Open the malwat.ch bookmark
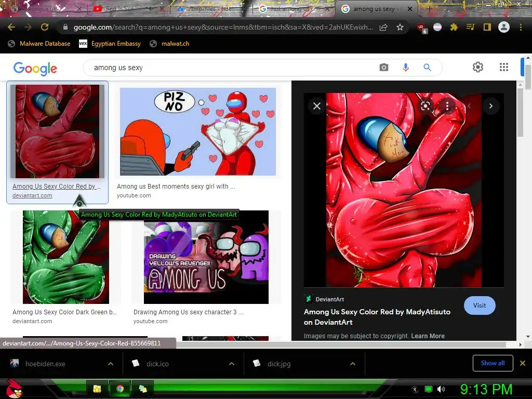The width and height of the screenshot is (532, 399). point(170,44)
